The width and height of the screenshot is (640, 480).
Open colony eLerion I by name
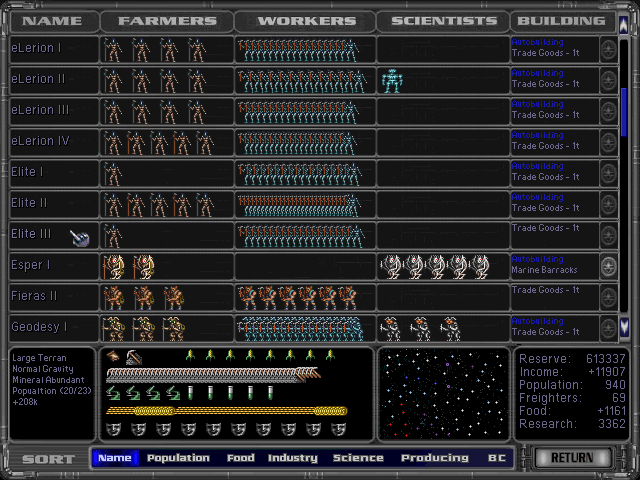click(x=36, y=48)
